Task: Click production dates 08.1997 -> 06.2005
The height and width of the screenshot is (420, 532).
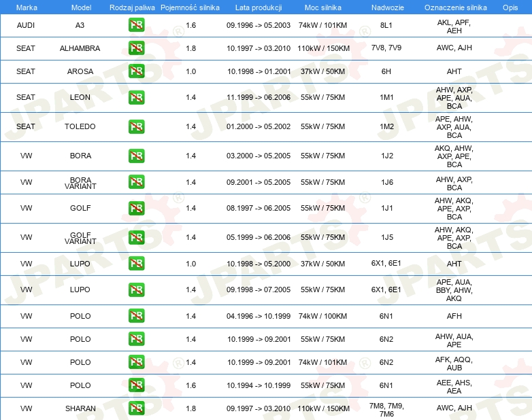Action: click(259, 208)
